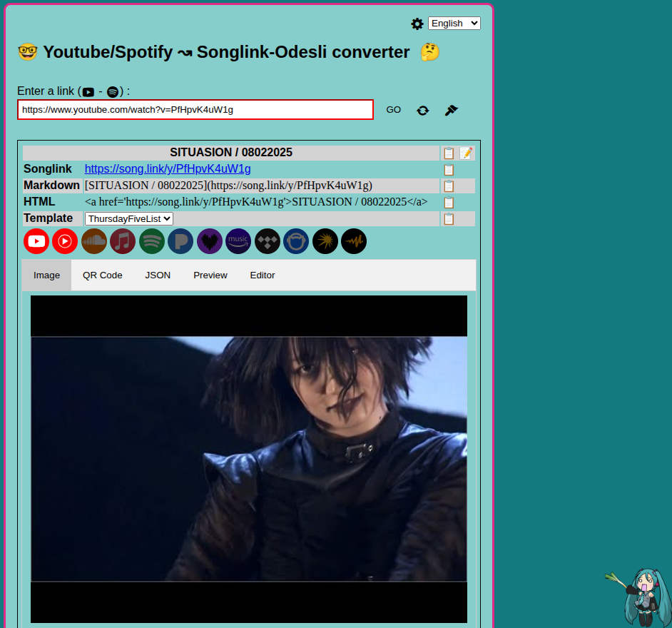The width and height of the screenshot is (672, 628).
Task: Open the Pandora platform icon
Action: [x=180, y=241]
